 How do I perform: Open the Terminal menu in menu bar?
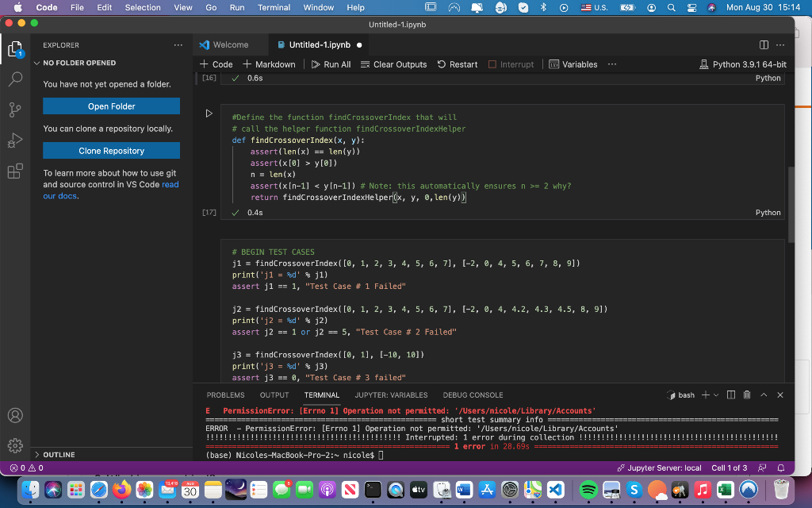click(274, 7)
